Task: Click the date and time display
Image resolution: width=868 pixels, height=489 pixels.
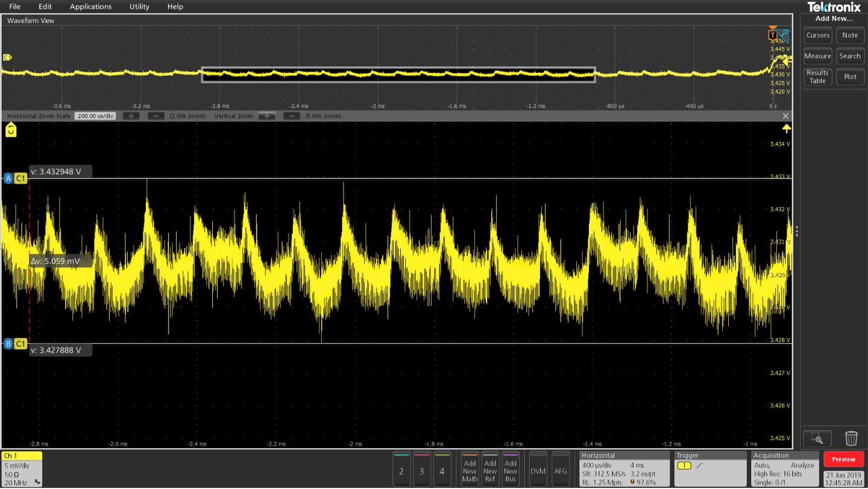Action: (844, 479)
